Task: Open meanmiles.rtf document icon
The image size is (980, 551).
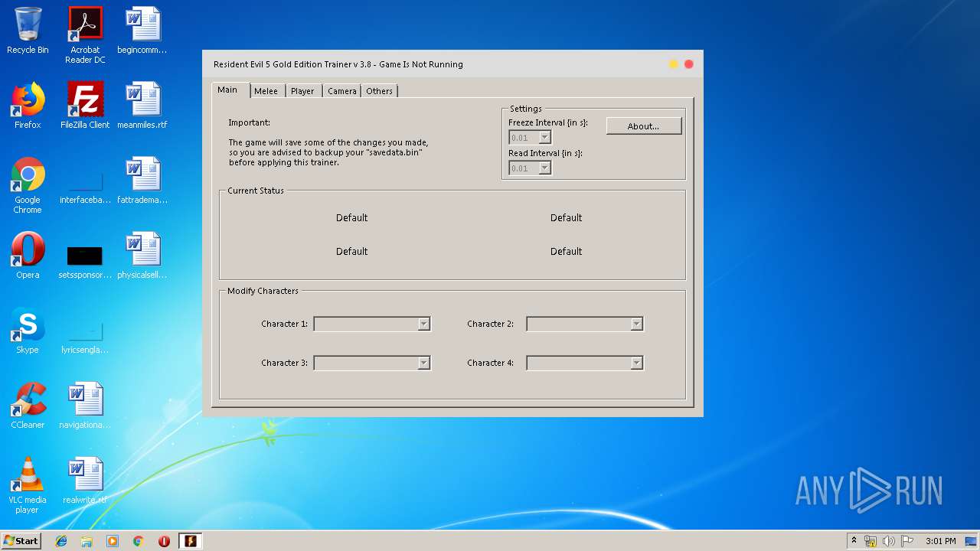Action: pyautogui.click(x=142, y=106)
